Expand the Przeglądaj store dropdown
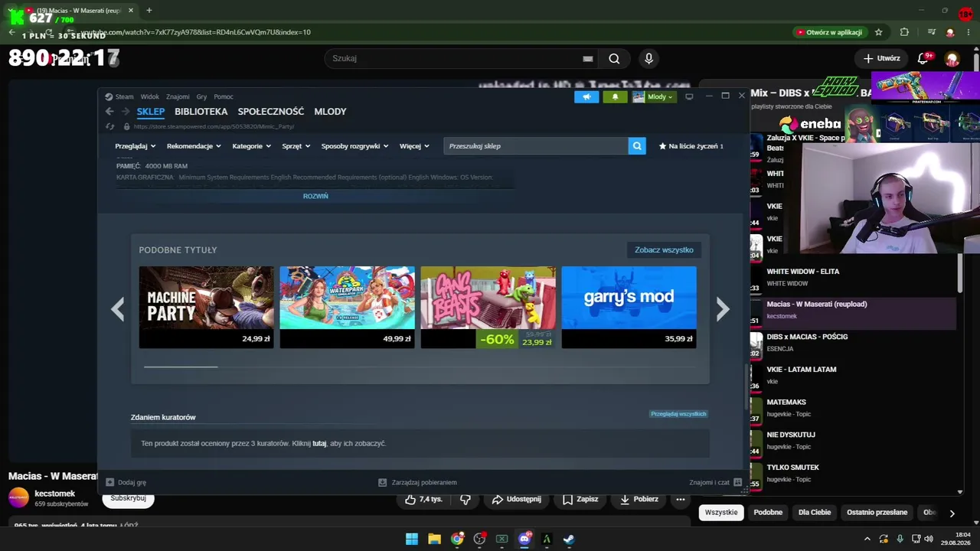 (x=136, y=146)
